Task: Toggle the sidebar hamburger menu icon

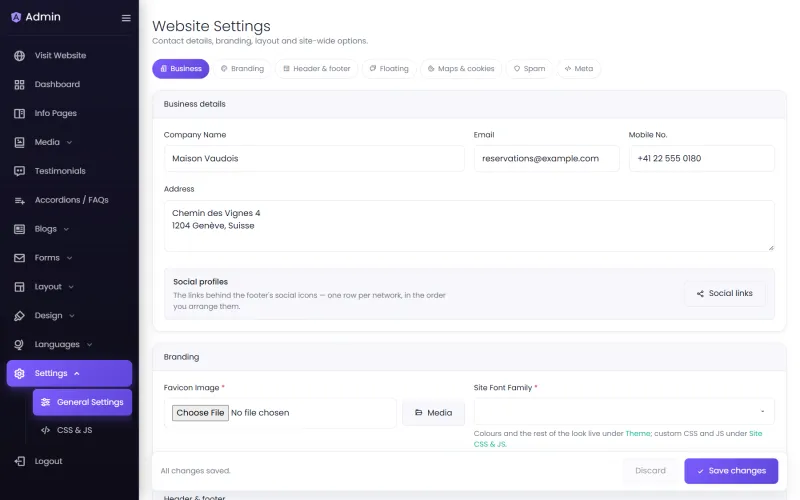Action: (126, 18)
